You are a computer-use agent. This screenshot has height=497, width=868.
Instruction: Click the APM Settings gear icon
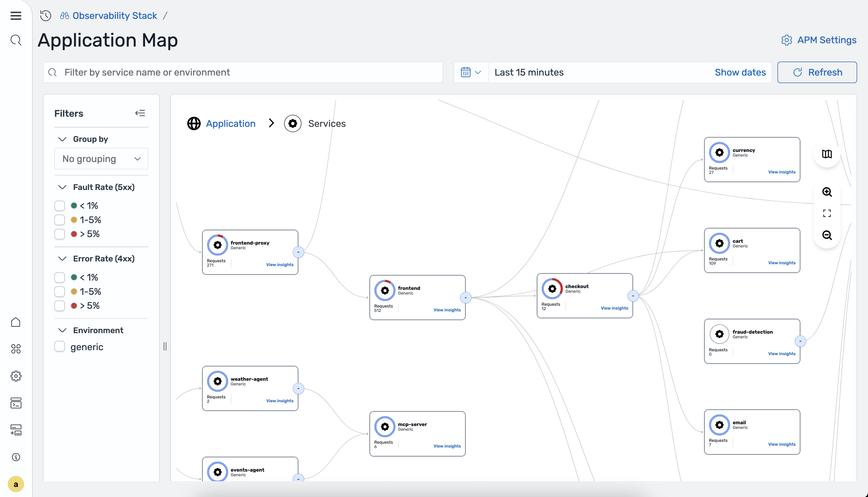pos(787,40)
